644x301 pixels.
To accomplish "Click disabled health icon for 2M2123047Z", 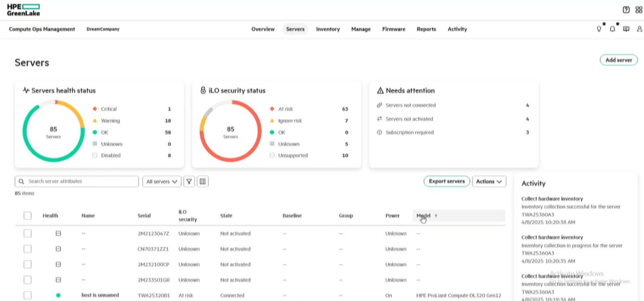I will pyautogui.click(x=58, y=233).
